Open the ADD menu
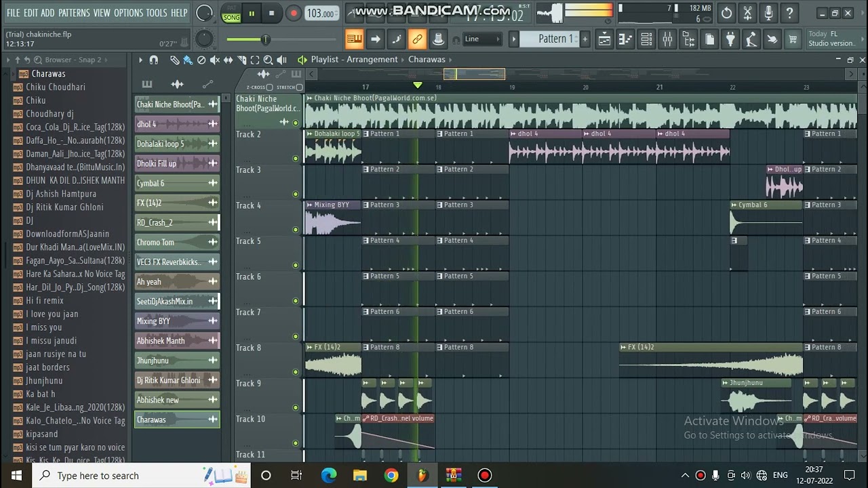The height and width of the screenshot is (488, 868). click(47, 13)
